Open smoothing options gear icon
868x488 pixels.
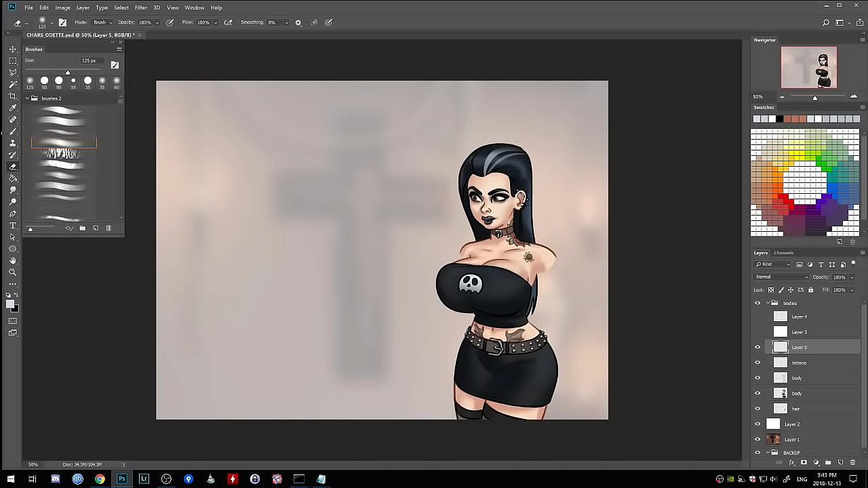pos(298,22)
